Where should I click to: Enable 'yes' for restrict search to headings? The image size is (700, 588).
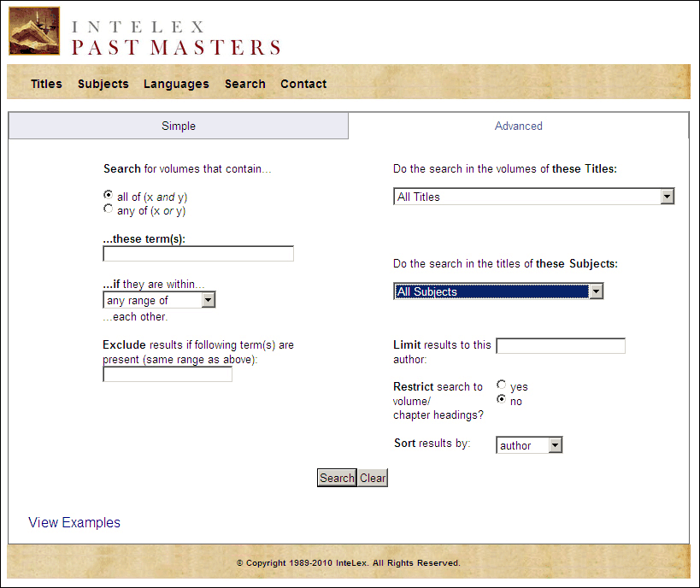[503, 384]
